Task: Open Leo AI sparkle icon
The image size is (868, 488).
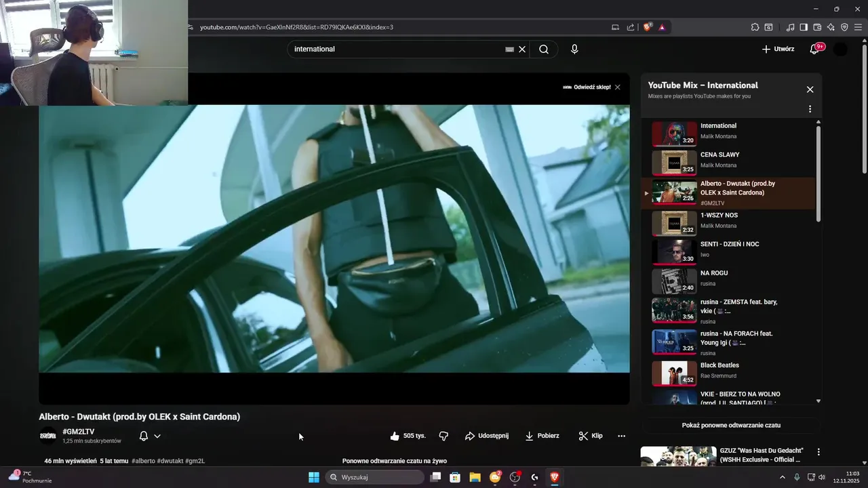Action: point(831,27)
